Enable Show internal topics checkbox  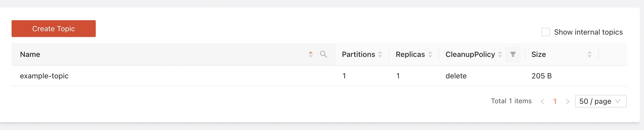click(x=545, y=32)
